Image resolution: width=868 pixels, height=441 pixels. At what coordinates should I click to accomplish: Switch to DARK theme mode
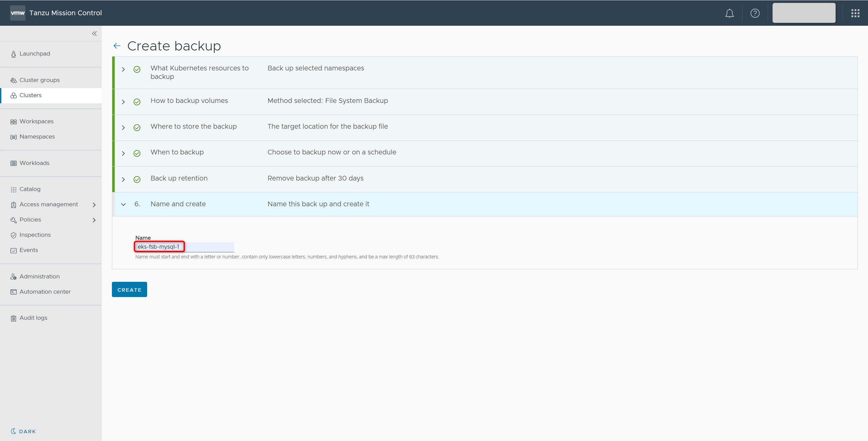tap(23, 431)
